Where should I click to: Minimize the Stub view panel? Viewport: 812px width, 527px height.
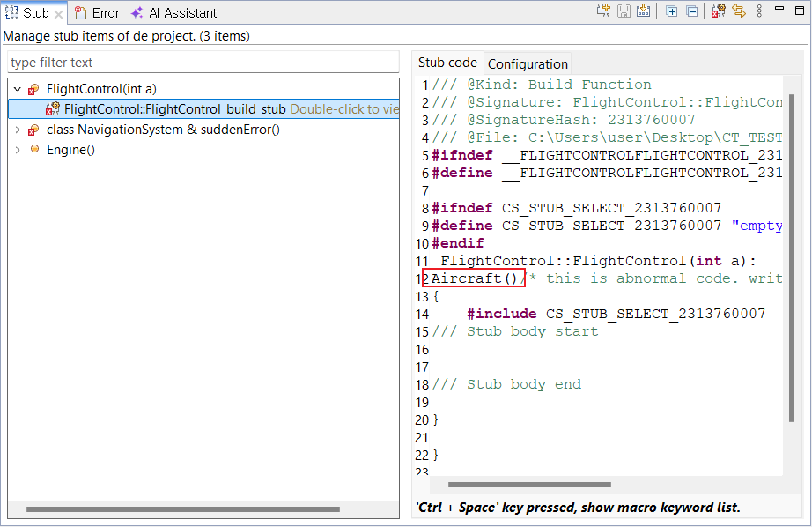coord(779,9)
